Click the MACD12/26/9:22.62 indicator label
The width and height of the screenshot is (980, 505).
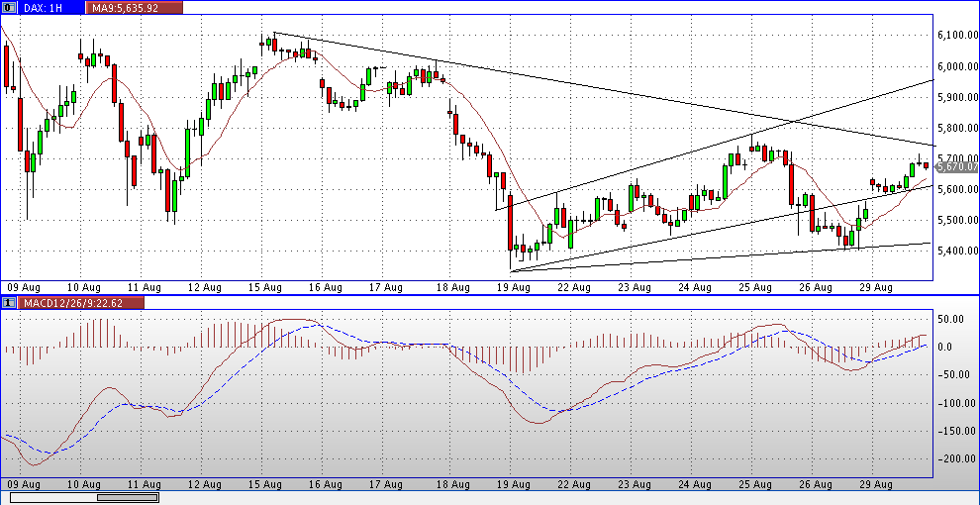(80, 302)
